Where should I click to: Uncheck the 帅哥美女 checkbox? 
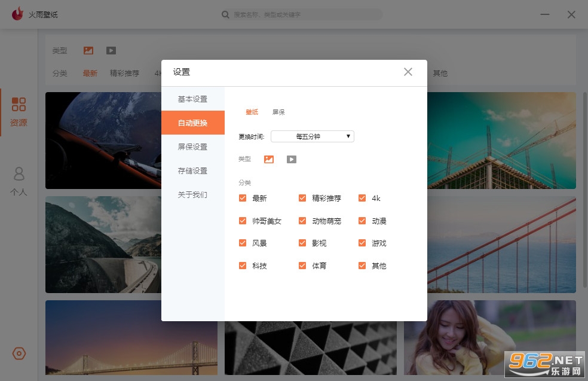click(243, 221)
